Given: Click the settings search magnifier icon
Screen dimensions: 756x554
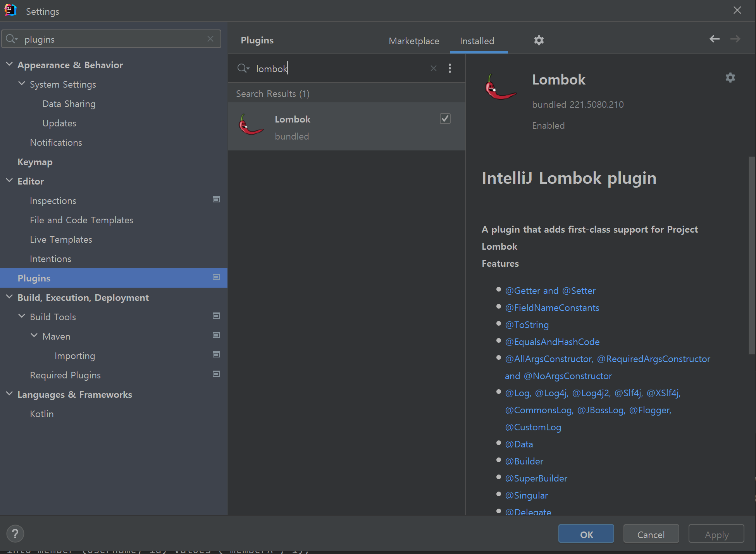Looking at the screenshot, I should point(12,39).
